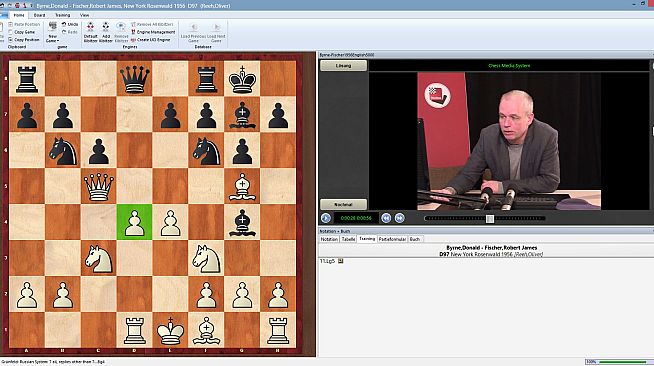This screenshot has width=654, height=366.
Task: Click the Chess Media System title text
Action: click(509, 65)
